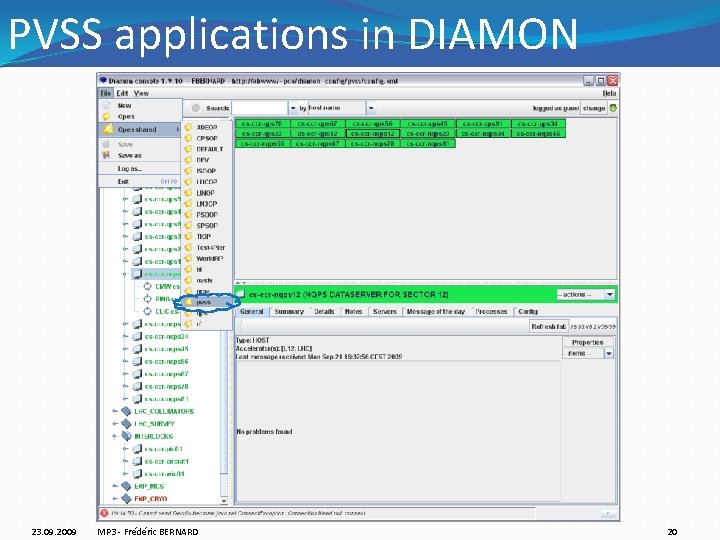Click the INTERLOCKS group icon
This screenshot has height=540, width=720.
tap(126, 436)
